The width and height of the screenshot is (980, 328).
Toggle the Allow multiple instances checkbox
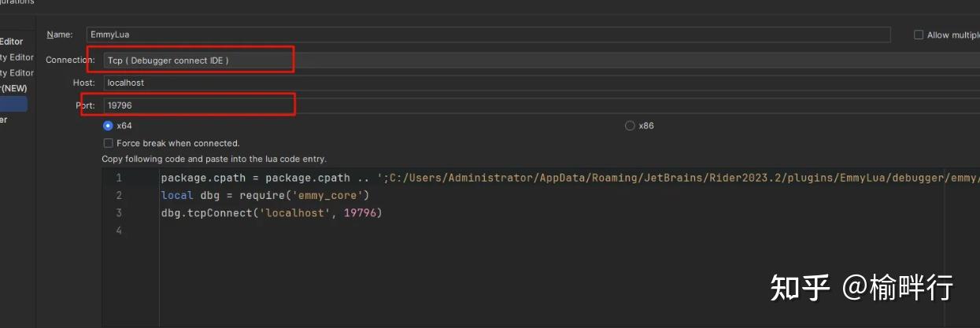coord(919,35)
